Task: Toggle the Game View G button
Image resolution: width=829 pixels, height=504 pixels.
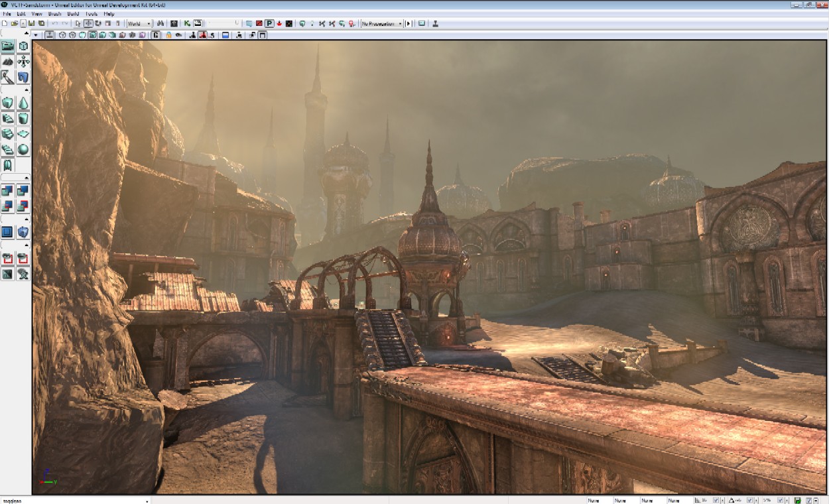Action: (156, 35)
